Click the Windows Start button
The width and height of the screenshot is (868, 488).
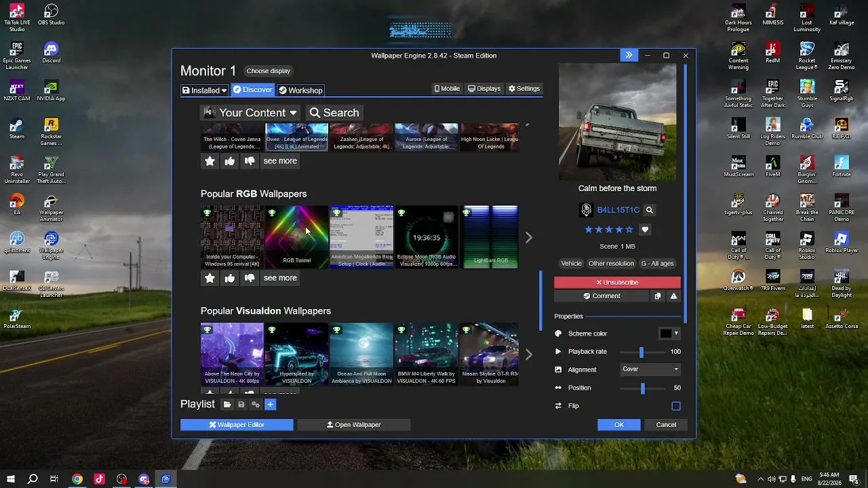point(11,479)
